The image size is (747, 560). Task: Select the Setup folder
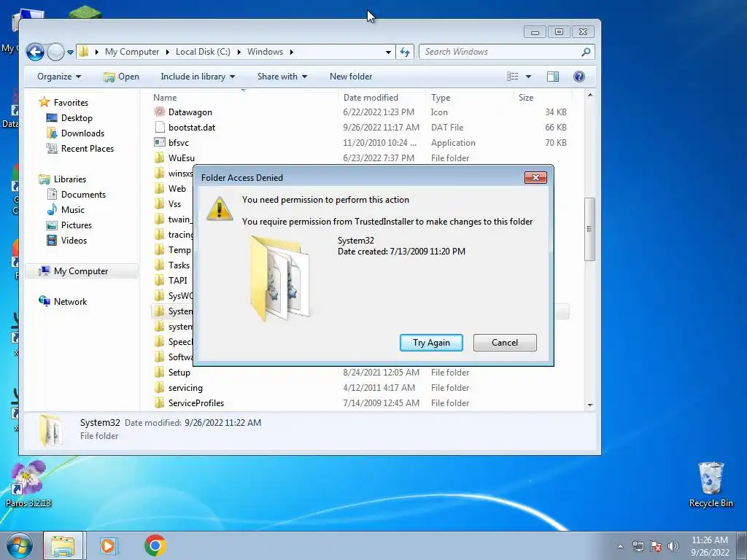[179, 373]
